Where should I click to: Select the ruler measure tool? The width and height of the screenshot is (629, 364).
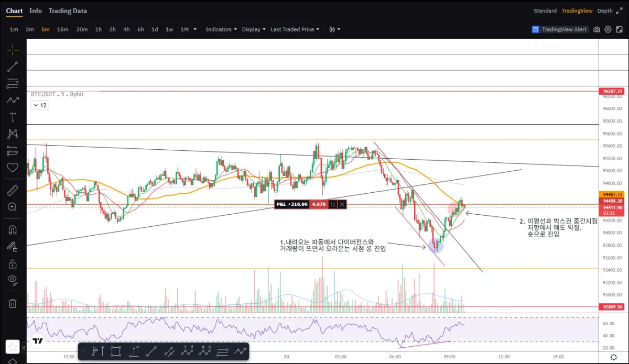[x=13, y=190]
